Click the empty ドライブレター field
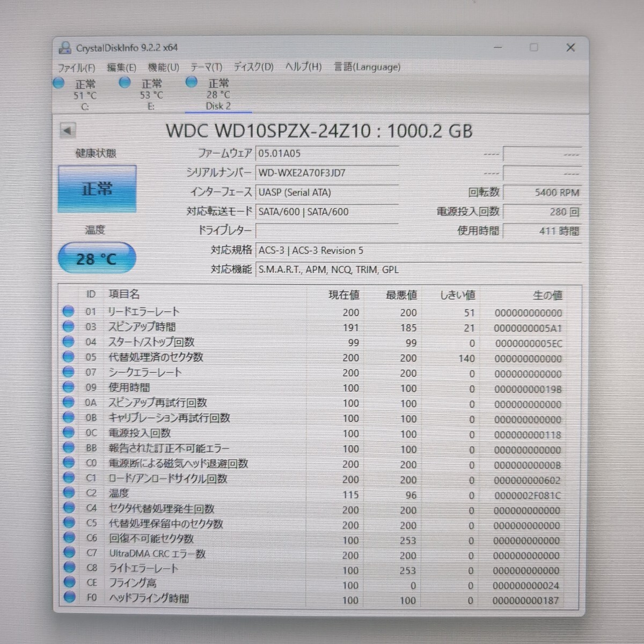This screenshot has width=644, height=644. 327,231
